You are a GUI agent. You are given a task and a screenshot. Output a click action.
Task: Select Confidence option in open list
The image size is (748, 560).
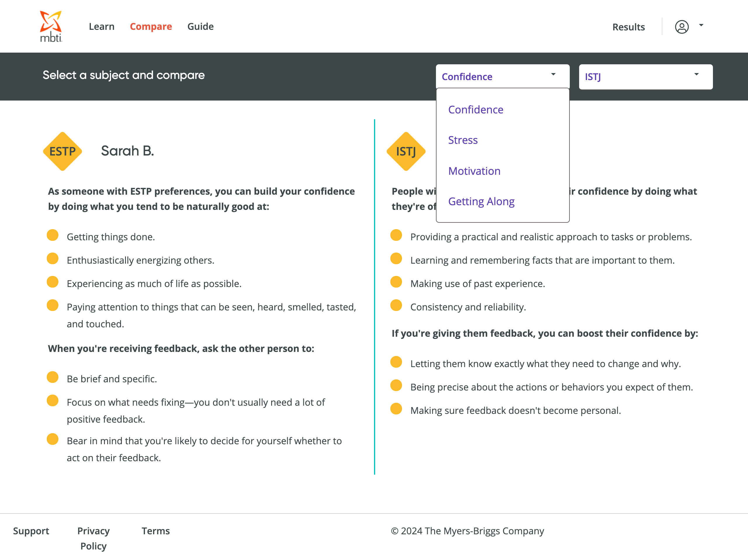475,110
